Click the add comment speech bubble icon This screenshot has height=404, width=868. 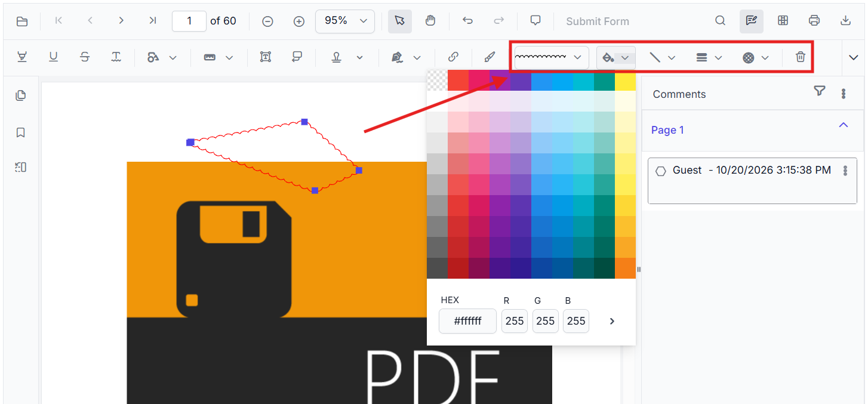[x=535, y=21]
